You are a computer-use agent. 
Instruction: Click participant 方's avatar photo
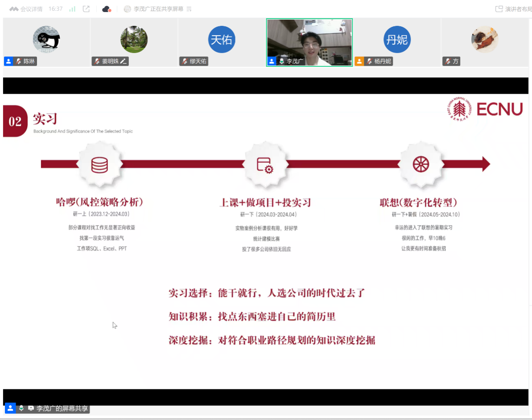point(485,39)
